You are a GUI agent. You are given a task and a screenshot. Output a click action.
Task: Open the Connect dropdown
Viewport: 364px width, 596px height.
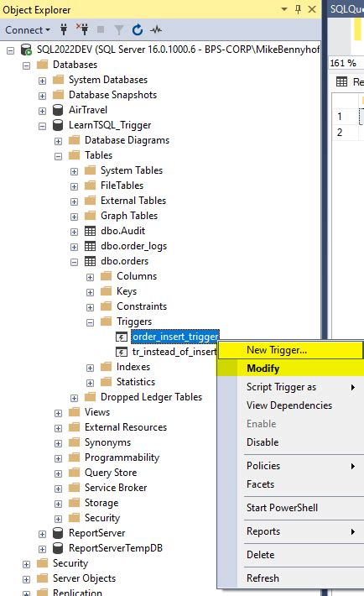28,29
